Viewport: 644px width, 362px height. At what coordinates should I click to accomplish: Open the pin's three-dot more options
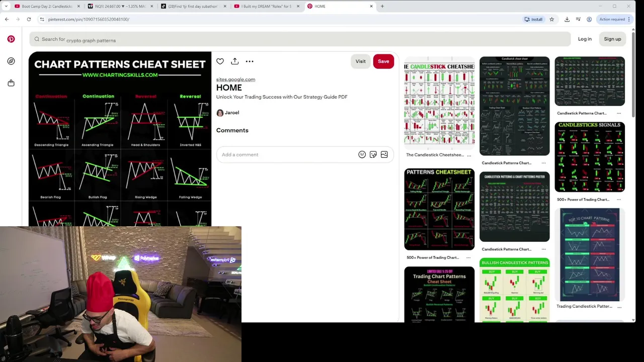pyautogui.click(x=250, y=61)
